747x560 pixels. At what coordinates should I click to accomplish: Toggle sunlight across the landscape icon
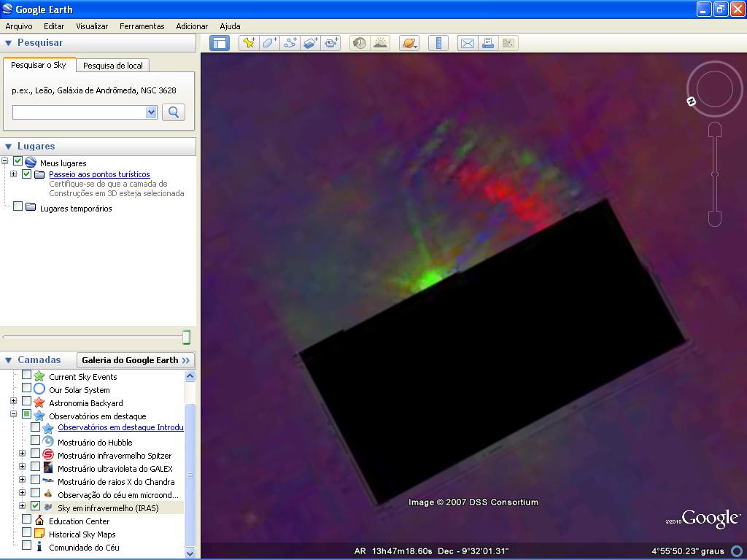380,43
